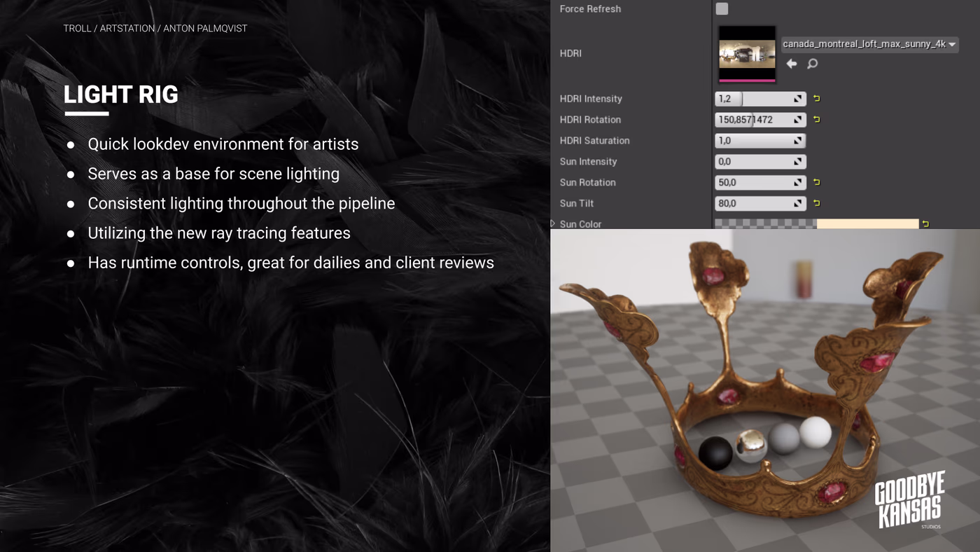Screen dimensions: 980x552
Task: Reset HDRI Intensity to default value
Action: 816,99
